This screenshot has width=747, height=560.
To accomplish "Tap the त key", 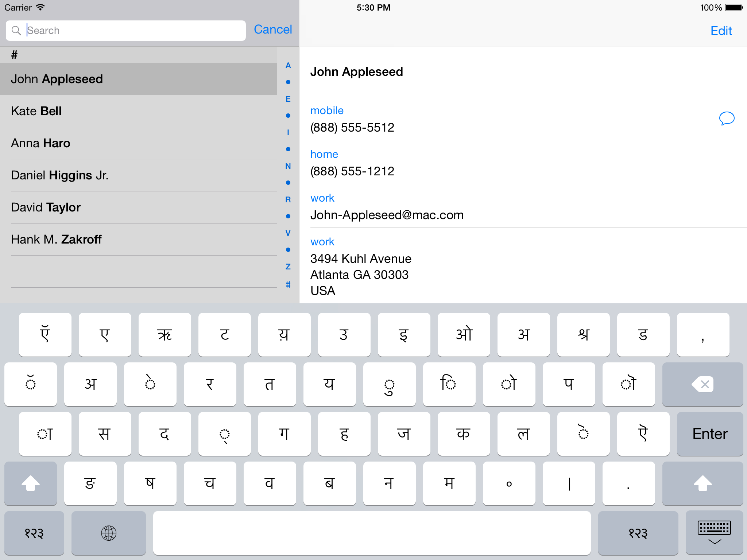I will point(270,384).
